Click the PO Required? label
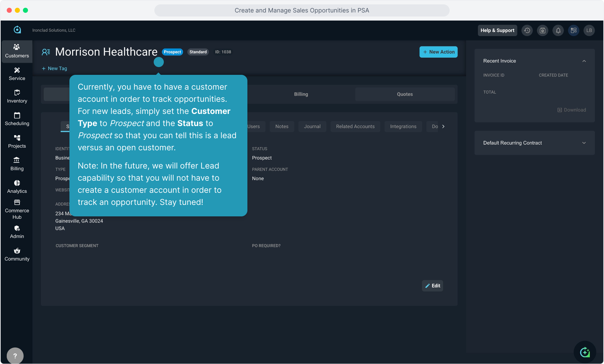Image resolution: width=604 pixels, height=364 pixels. pos(266,246)
